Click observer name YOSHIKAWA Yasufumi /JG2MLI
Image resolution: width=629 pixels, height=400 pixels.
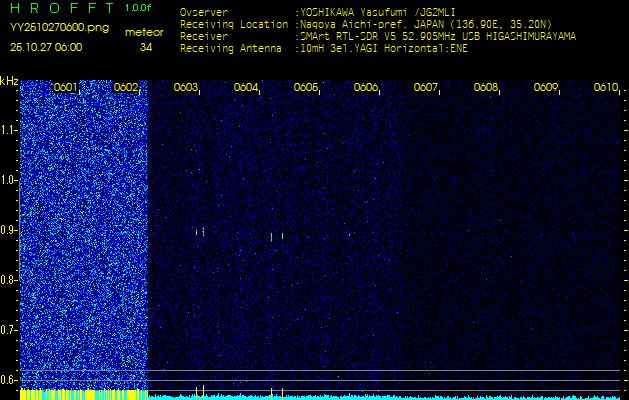click(x=378, y=12)
